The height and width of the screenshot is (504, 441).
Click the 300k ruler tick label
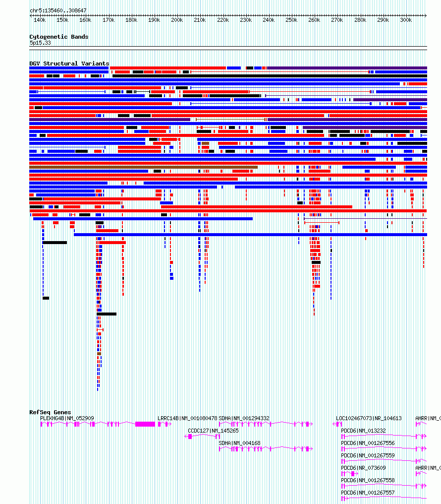(x=406, y=20)
